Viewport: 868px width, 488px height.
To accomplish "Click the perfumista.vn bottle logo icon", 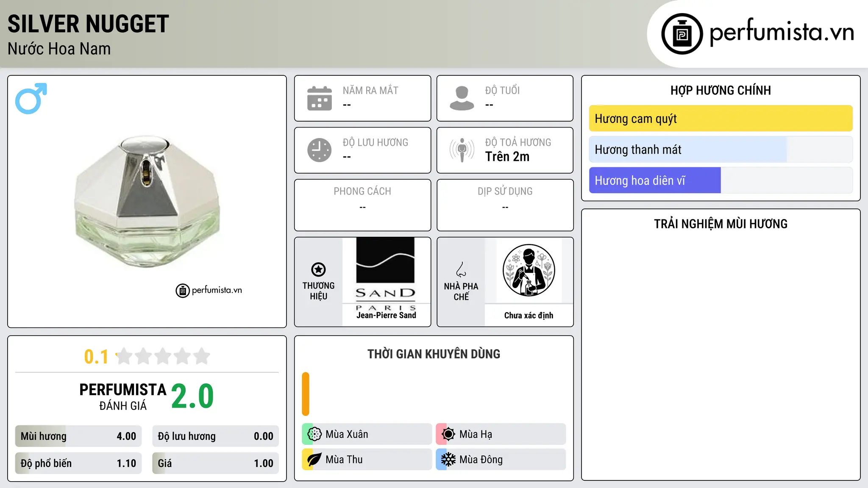I will point(682,34).
